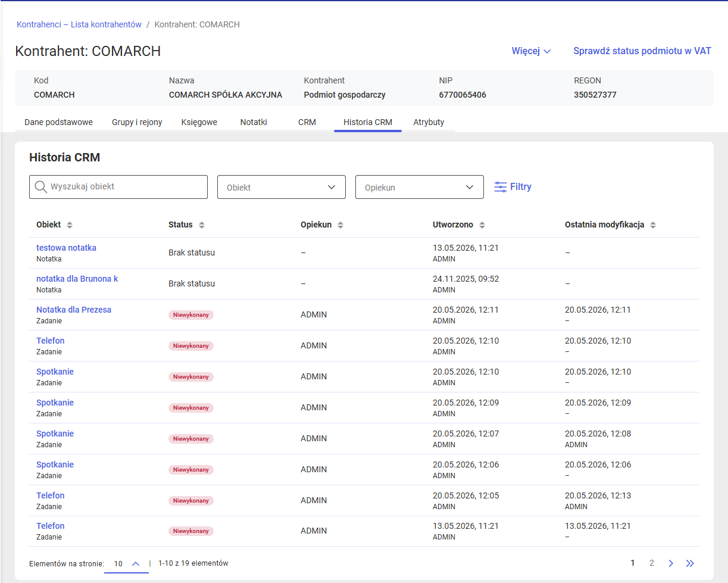The height and width of the screenshot is (583, 728).
Task: Click Niewykonany badge in Notatka dla Prezesa row
Action: (191, 315)
